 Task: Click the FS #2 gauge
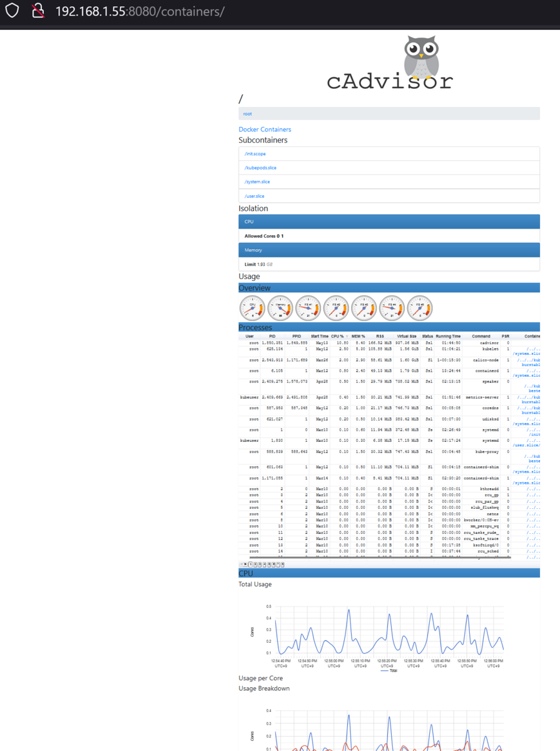[336, 309]
